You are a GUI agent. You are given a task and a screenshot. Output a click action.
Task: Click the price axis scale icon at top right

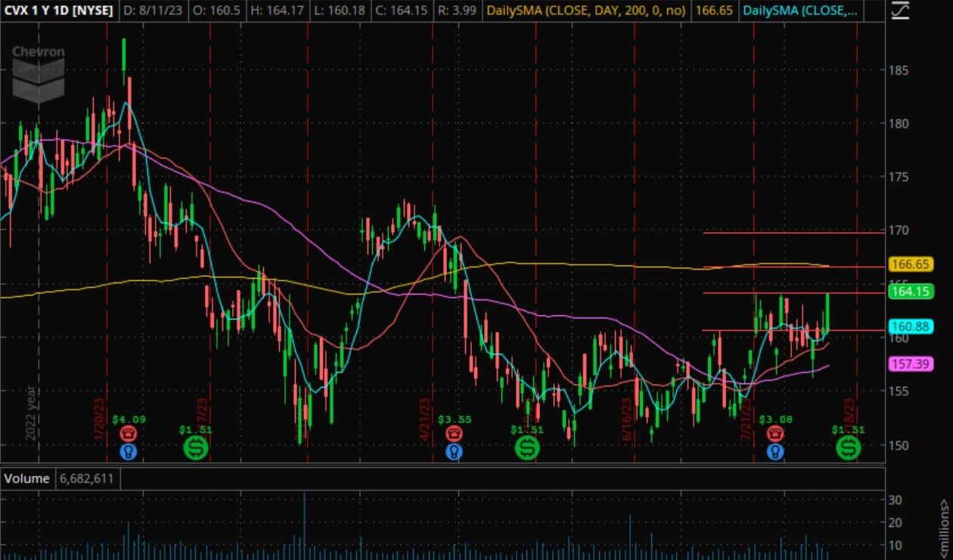[x=901, y=11]
